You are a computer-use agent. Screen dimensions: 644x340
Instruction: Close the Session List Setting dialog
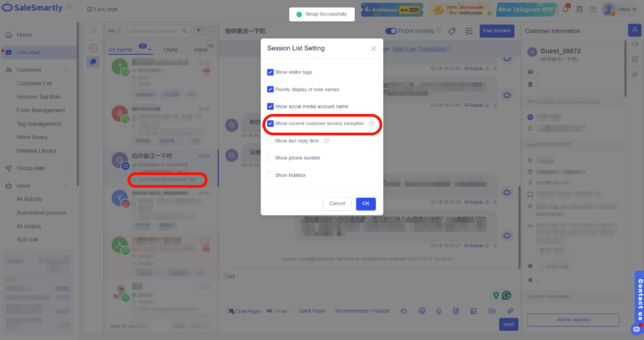pyautogui.click(x=374, y=49)
